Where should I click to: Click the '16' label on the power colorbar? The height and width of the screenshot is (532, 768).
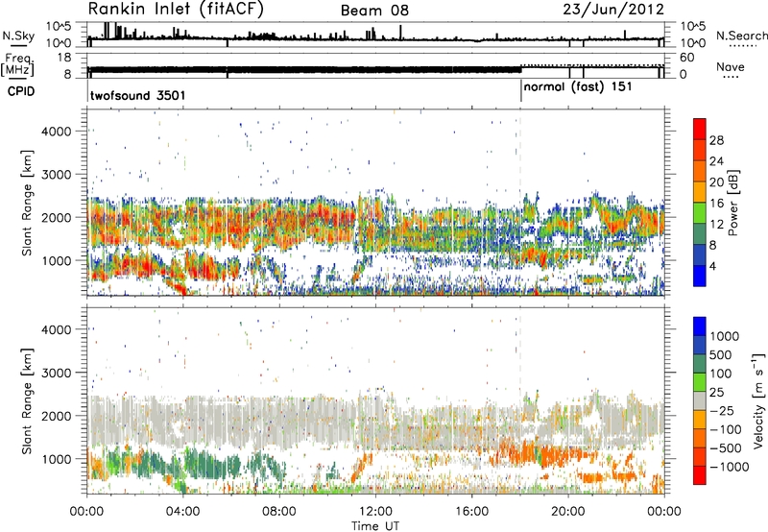coord(716,204)
